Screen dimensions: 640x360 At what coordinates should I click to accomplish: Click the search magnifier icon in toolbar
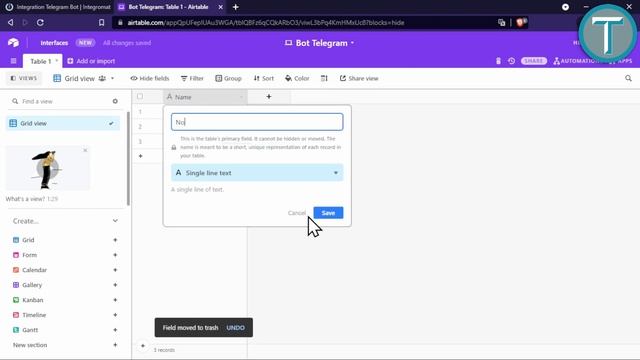pos(628,78)
